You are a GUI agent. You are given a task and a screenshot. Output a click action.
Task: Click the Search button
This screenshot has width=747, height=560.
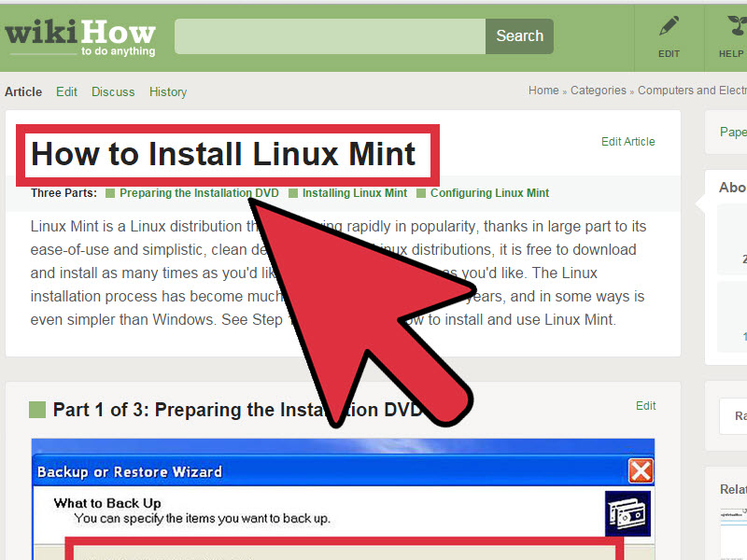point(519,36)
